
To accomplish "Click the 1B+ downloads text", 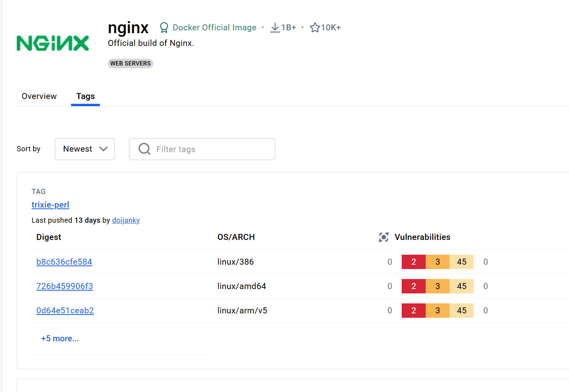I will click(x=289, y=28).
